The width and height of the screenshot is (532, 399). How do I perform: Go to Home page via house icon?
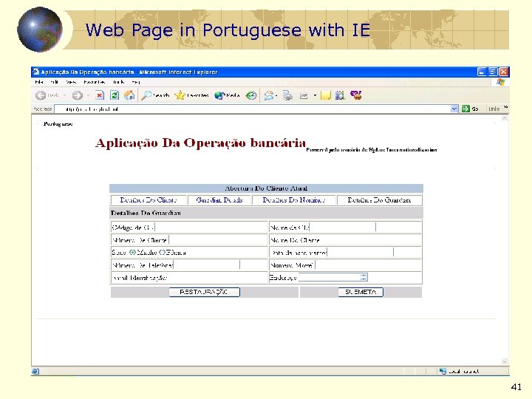point(129,95)
